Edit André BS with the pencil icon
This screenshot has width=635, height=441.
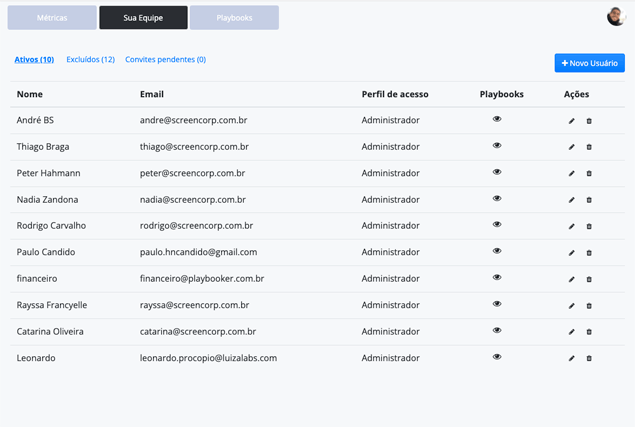click(x=571, y=121)
